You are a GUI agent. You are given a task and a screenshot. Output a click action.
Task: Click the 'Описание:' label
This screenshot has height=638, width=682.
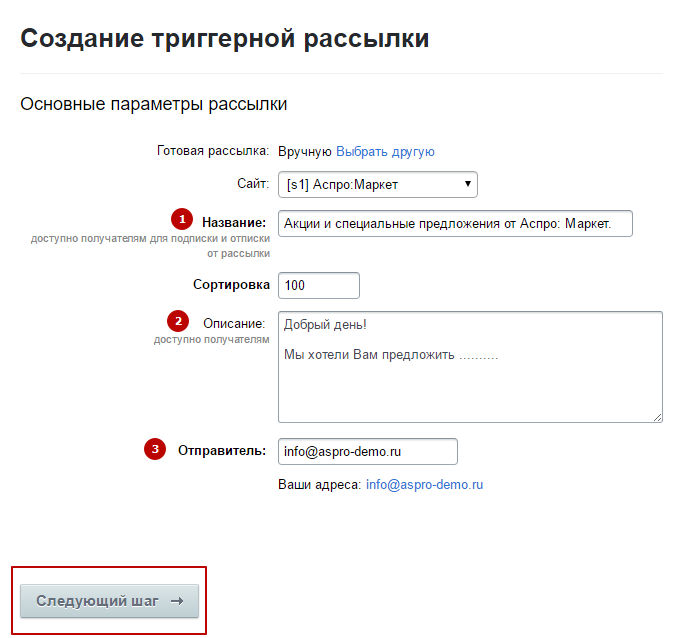(x=234, y=324)
